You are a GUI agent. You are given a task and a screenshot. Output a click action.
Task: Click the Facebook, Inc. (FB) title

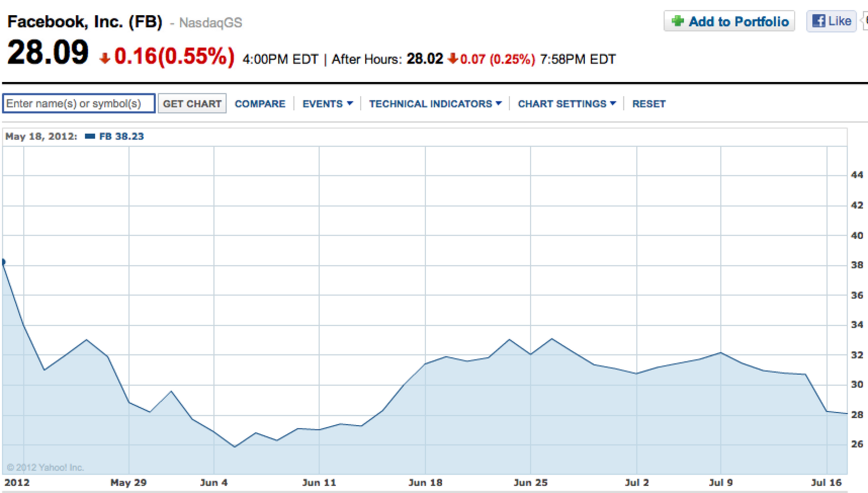85,22
